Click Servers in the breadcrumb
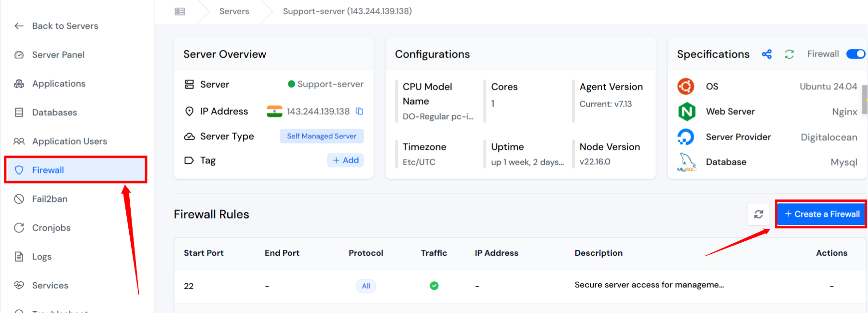 pos(234,11)
